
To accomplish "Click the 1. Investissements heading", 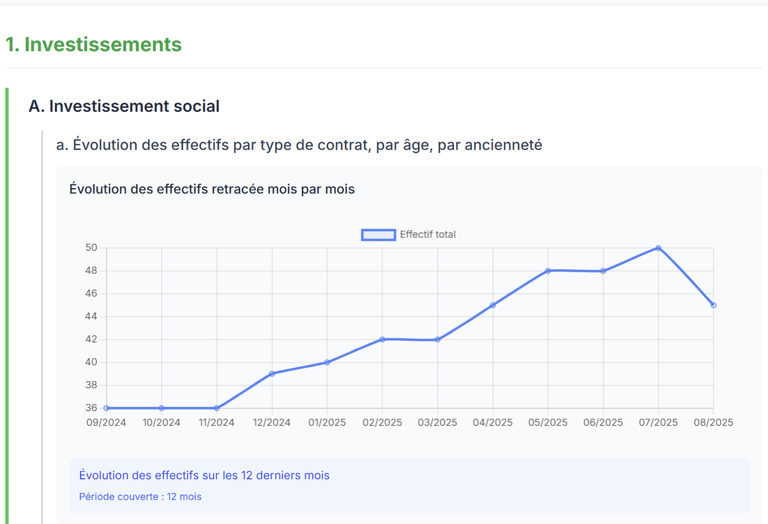I will (x=94, y=45).
